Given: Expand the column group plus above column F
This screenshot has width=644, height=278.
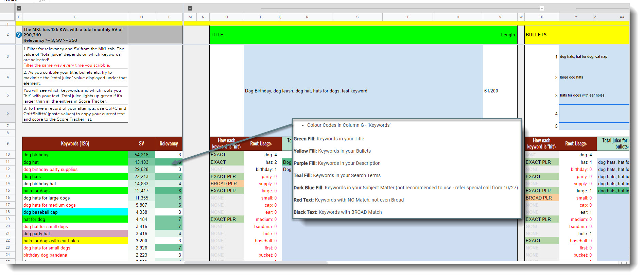Looking at the screenshot, I should [x=19, y=8].
